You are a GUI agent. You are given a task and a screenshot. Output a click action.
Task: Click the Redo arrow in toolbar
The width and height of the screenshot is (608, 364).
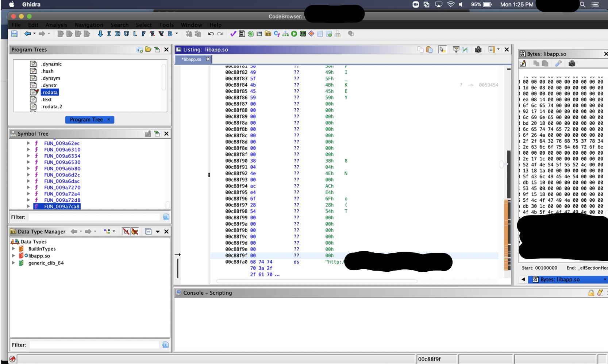(x=220, y=34)
